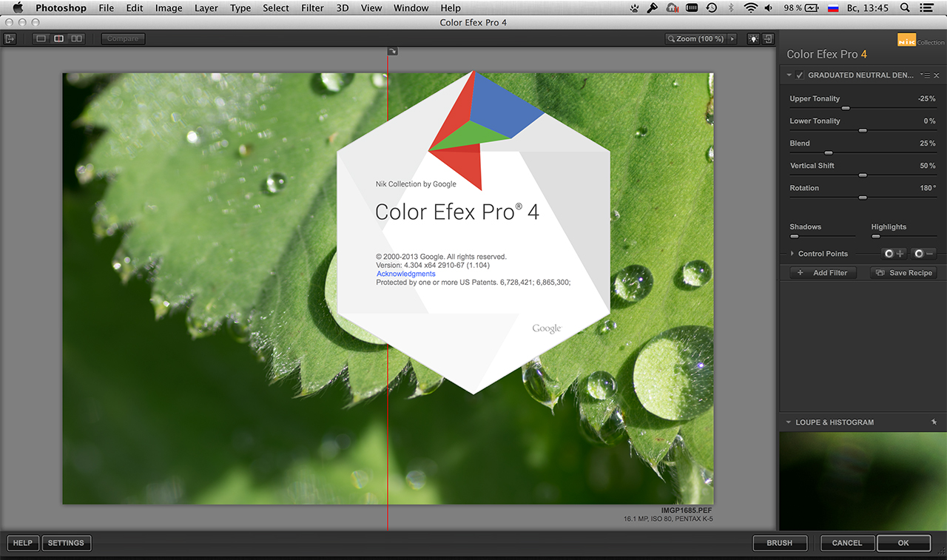Click the loupe preview thumbnail
947x560 pixels.
pos(863,481)
